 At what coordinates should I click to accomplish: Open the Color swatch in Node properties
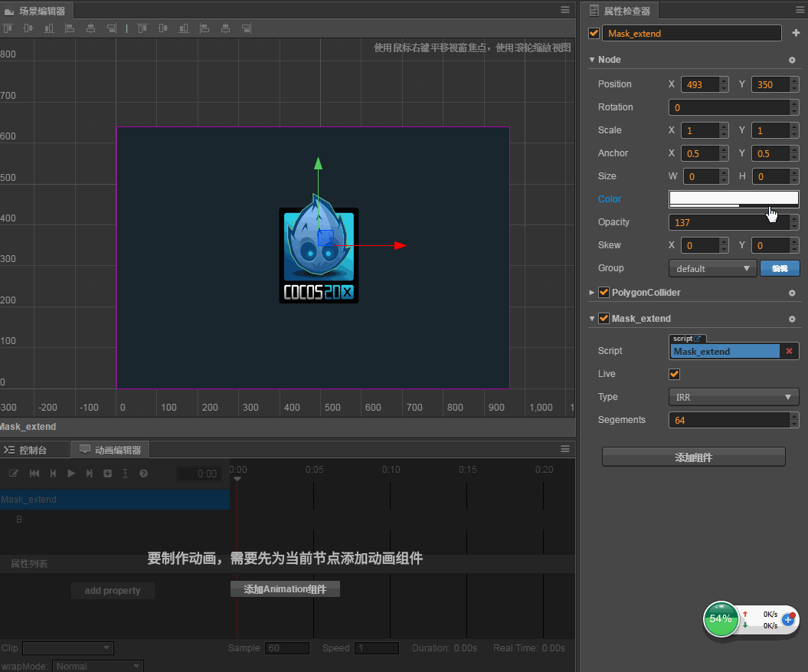(x=733, y=199)
